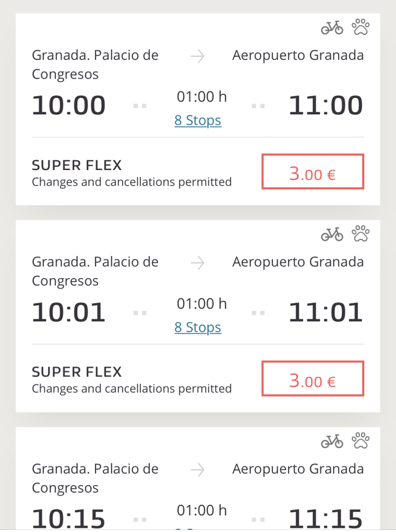Click the bicycle icon on the 10:15 trip
This screenshot has height=532, width=396.
pyautogui.click(x=332, y=442)
